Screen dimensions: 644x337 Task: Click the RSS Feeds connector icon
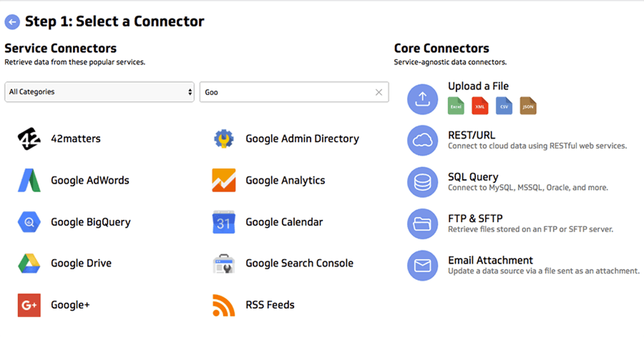[x=223, y=305]
